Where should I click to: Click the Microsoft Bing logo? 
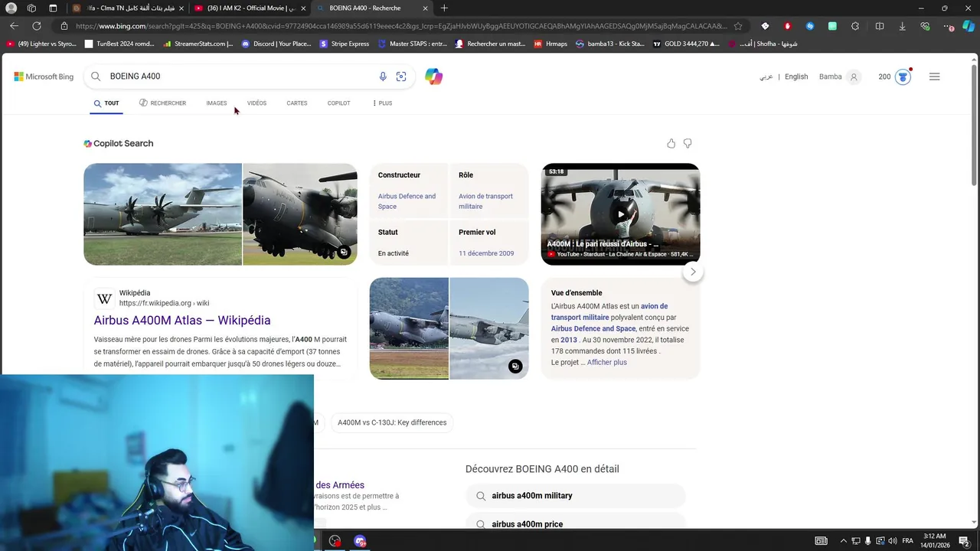pyautogui.click(x=44, y=77)
